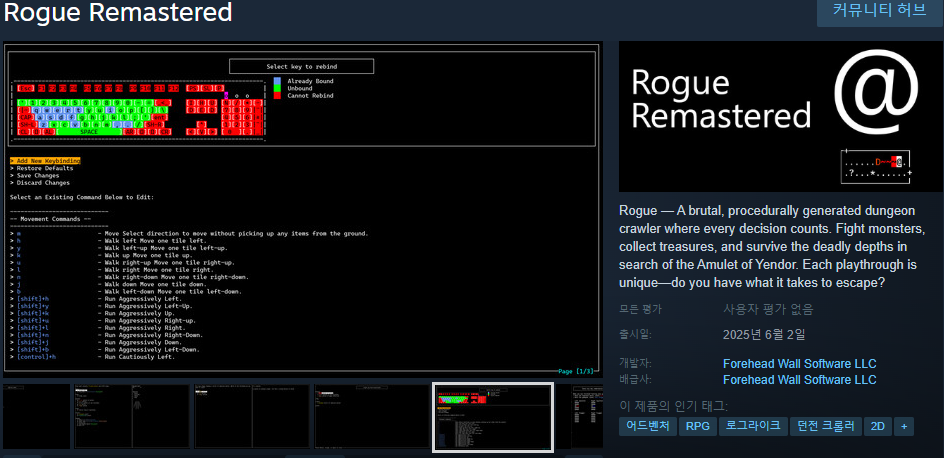Viewport: 944px width, 458px height.
Task: Click the 던전 크롤러 tag
Action: tap(825, 426)
